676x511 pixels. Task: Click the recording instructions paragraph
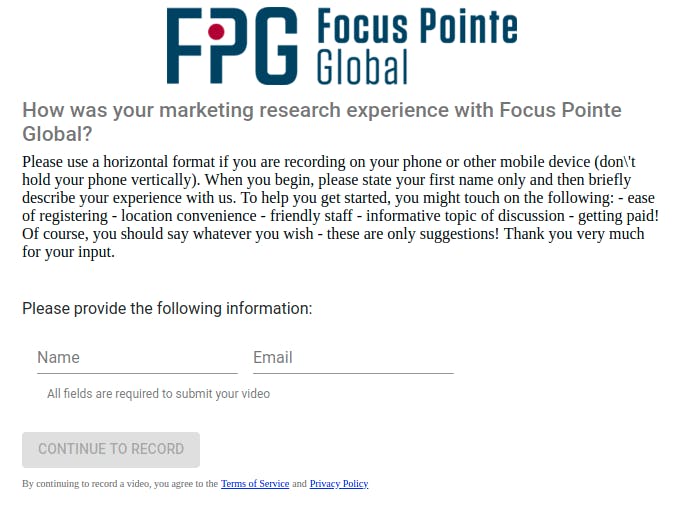[x=340, y=197]
